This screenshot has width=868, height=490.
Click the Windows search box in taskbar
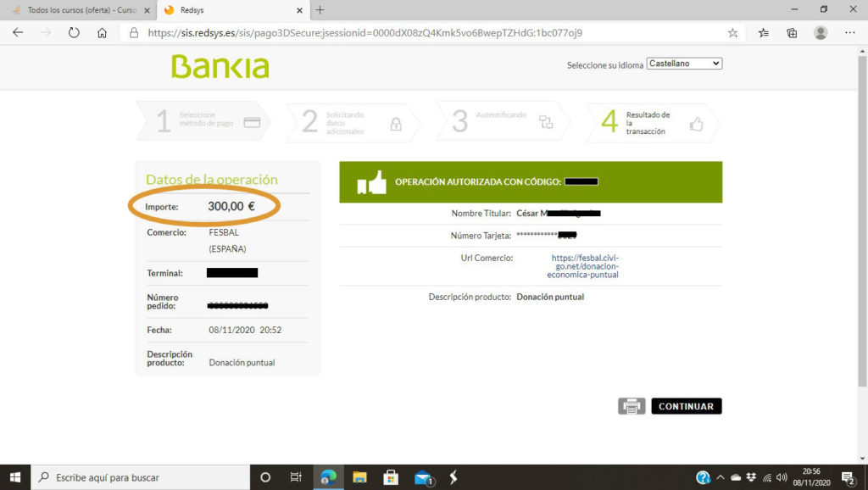pos(144,477)
